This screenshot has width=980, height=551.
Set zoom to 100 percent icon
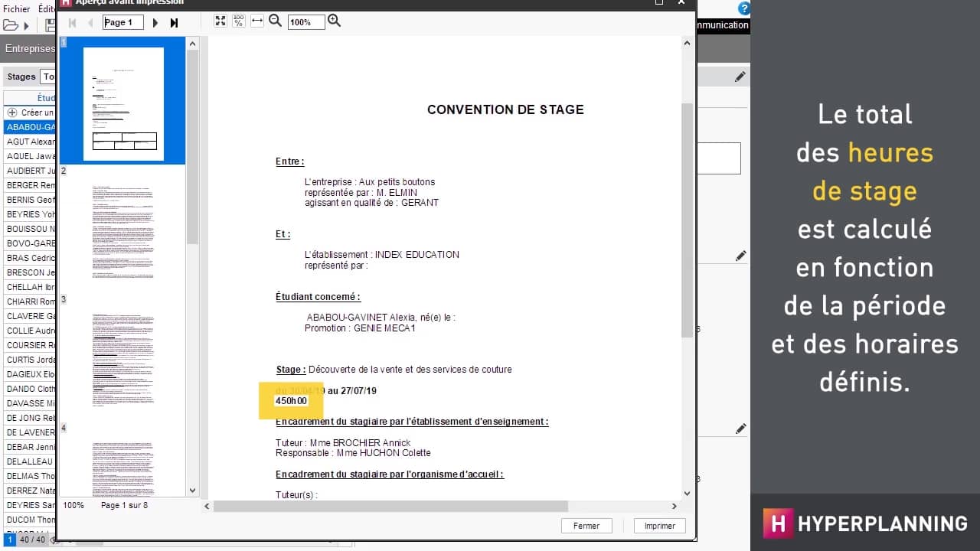(x=239, y=21)
